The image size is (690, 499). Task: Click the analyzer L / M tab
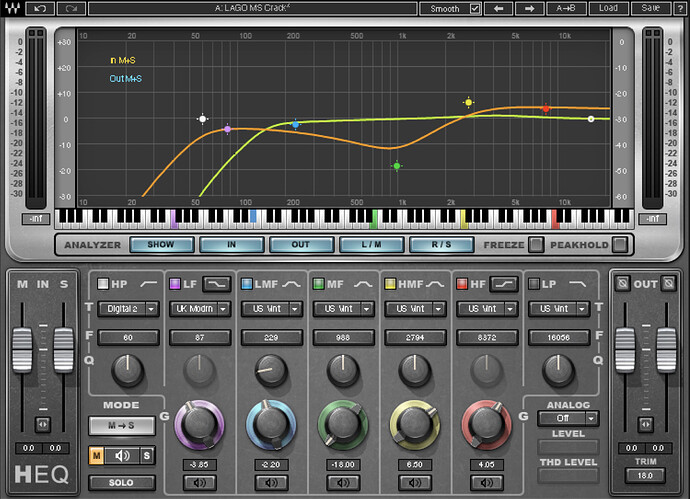coord(371,245)
